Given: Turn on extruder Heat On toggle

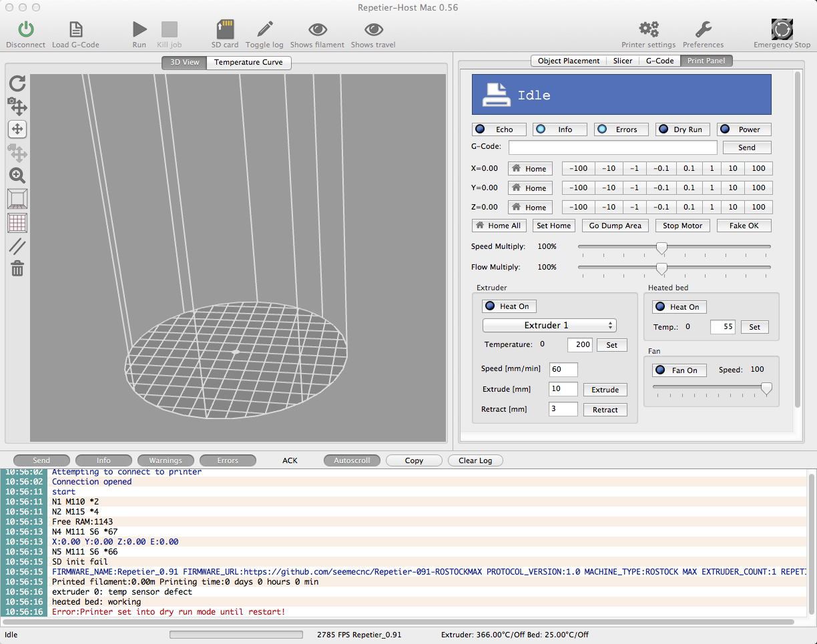Looking at the screenshot, I should (509, 306).
